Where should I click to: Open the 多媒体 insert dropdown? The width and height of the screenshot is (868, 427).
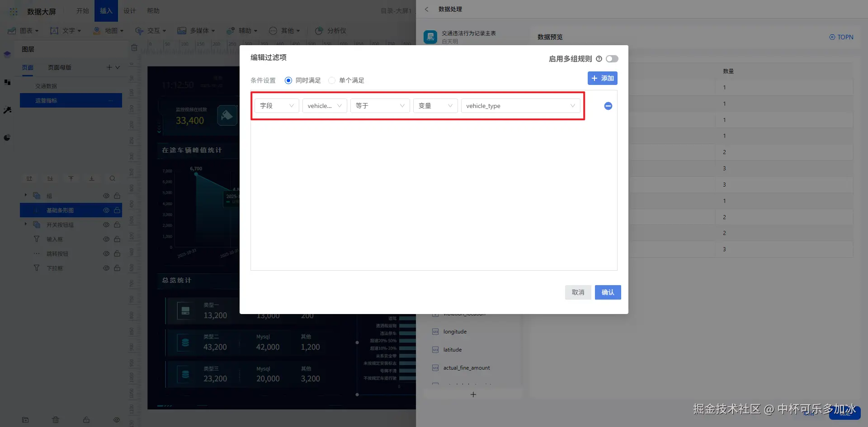tap(196, 31)
